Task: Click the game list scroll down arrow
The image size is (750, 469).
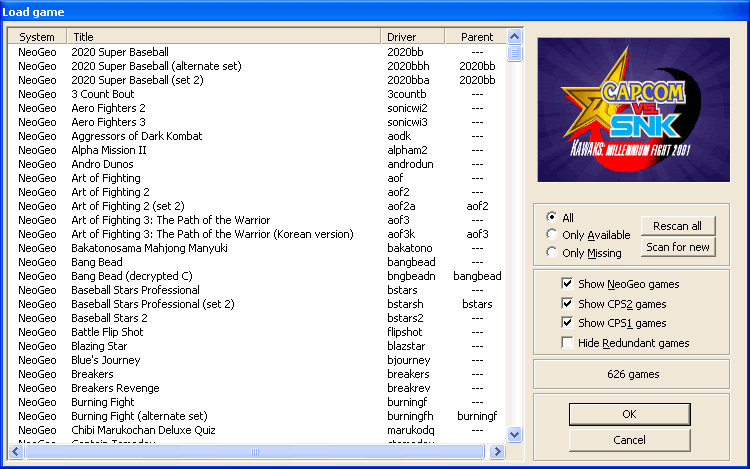Action: [x=515, y=434]
